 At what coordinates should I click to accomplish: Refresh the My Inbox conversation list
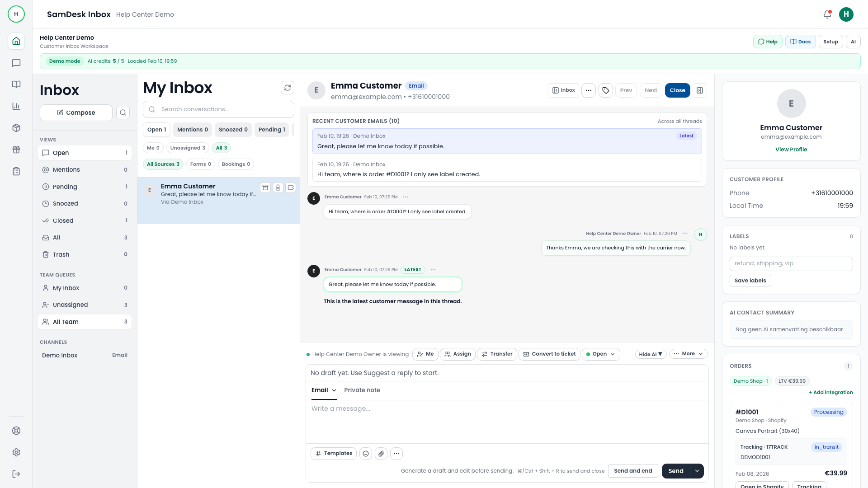click(x=288, y=87)
